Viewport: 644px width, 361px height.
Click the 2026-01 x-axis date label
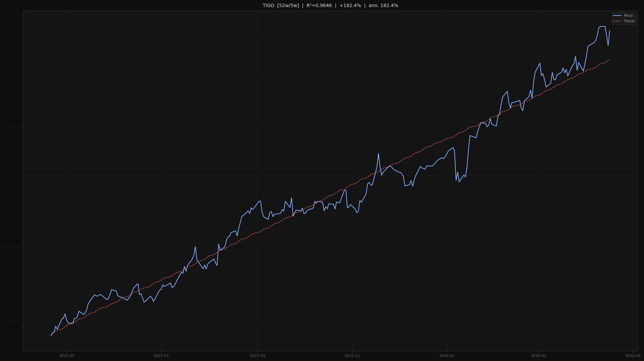447,356
